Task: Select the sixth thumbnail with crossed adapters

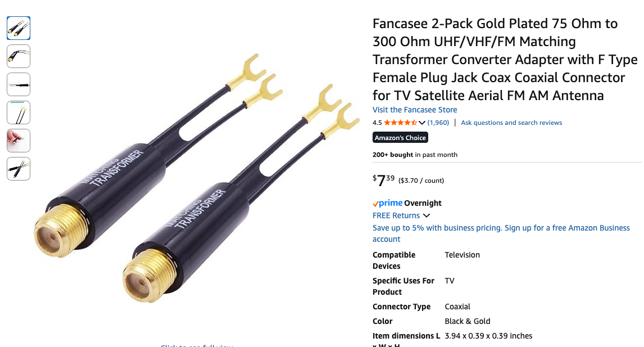Action: point(19,169)
